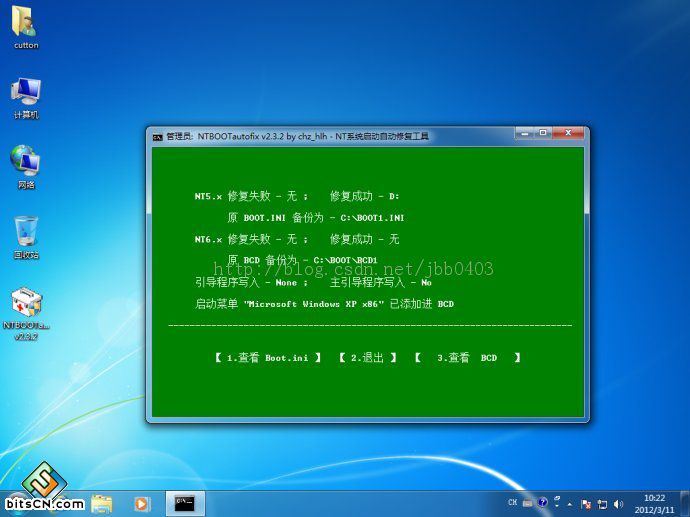Open Windows Media Player from taskbar
The image size is (690, 517).
[142, 503]
